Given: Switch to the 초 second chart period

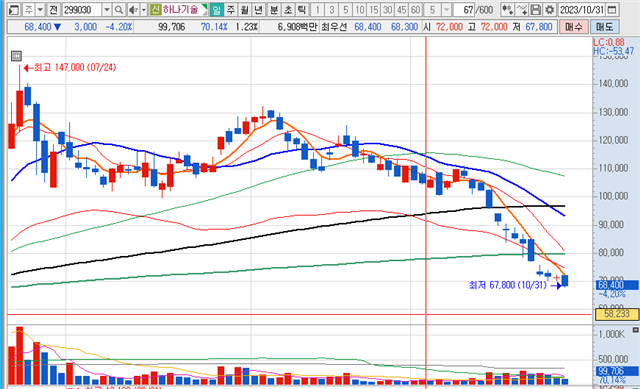Looking at the screenshot, I should [x=288, y=9].
